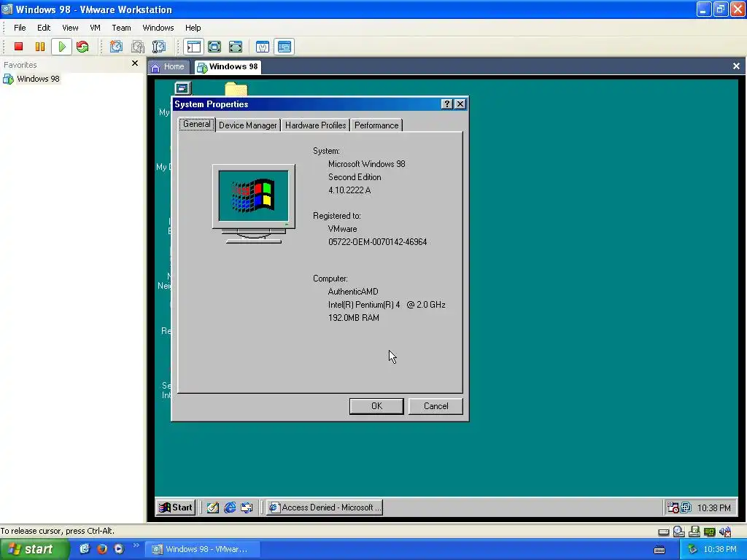Switch to the Home tab
The image size is (747, 560).
pyautogui.click(x=169, y=67)
